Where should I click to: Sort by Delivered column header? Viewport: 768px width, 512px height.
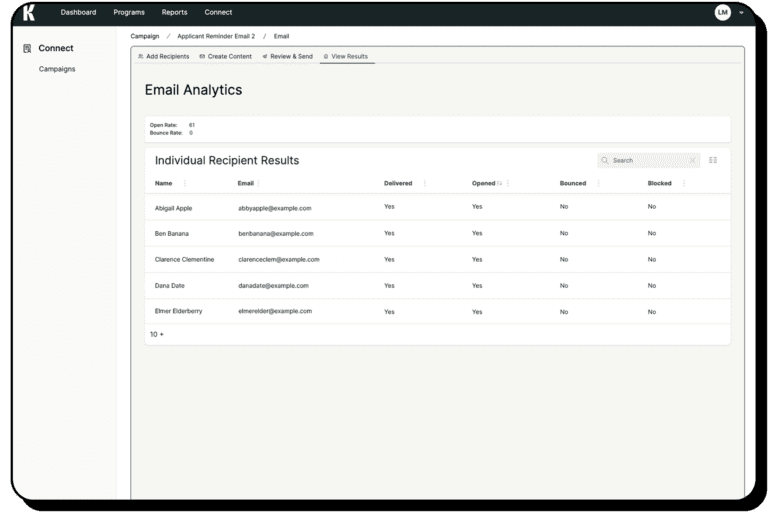398,183
